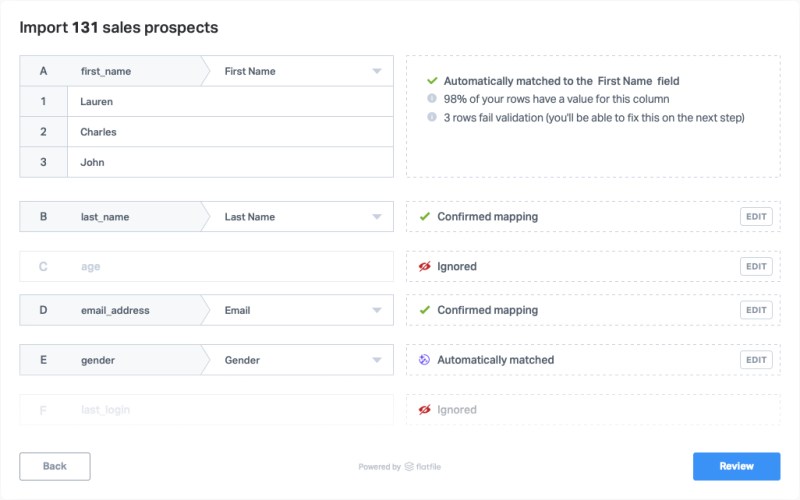This screenshot has height=500, width=800.
Task: Click the info bullet beside 98% rows statement
Action: (432, 99)
